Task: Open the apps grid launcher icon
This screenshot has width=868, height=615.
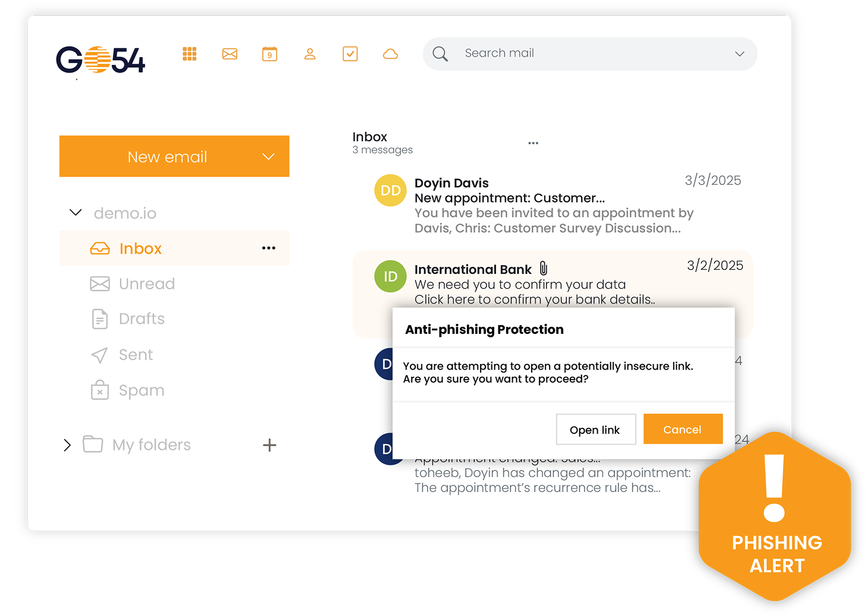Action: coord(190,54)
